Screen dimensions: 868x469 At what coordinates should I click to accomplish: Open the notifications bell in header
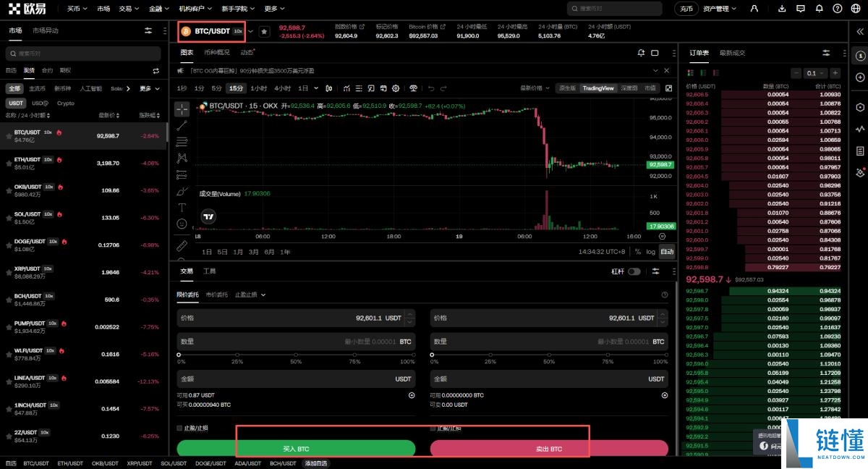pos(819,9)
